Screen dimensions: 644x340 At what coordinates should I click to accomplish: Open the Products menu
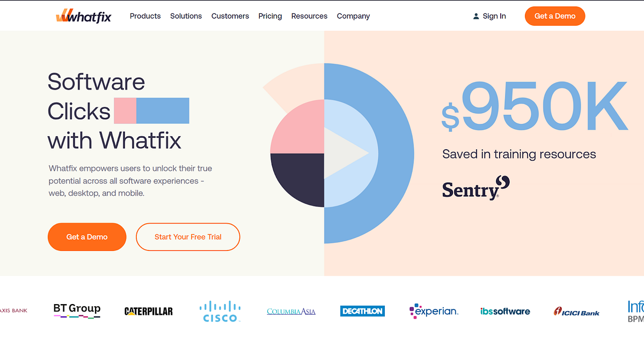click(145, 16)
